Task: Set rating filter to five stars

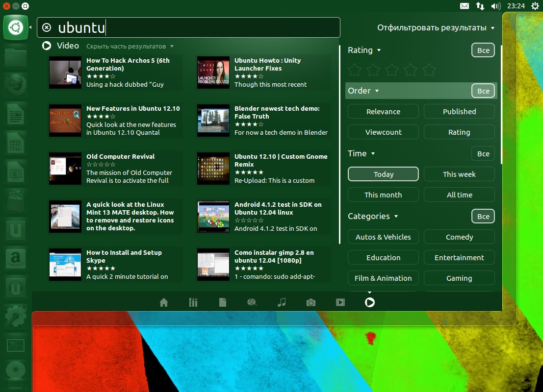Action: (429, 70)
